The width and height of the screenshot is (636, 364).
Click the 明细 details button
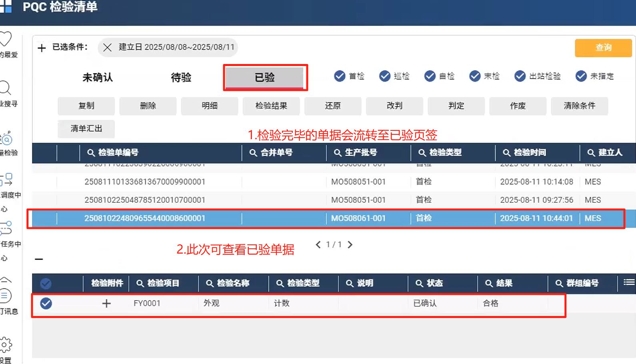click(x=209, y=106)
